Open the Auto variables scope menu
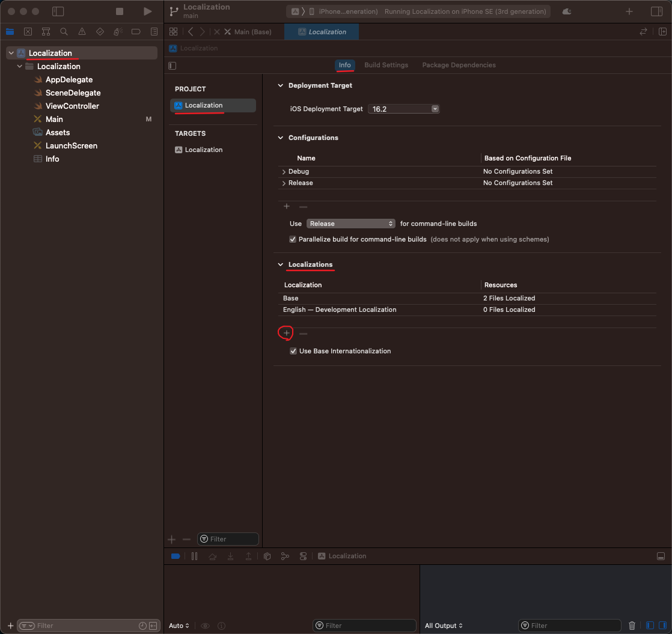 coord(179,626)
